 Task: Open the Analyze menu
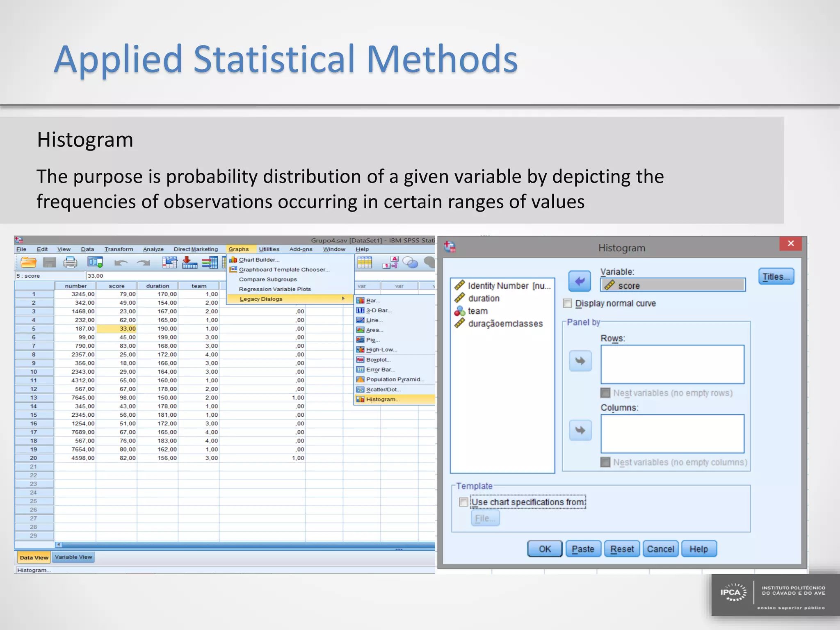tap(153, 249)
